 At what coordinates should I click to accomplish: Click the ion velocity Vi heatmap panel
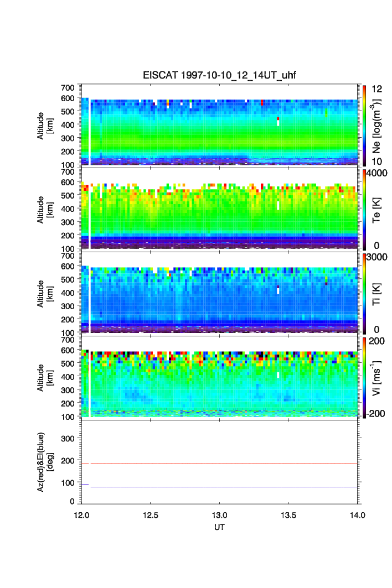[x=219, y=377]
